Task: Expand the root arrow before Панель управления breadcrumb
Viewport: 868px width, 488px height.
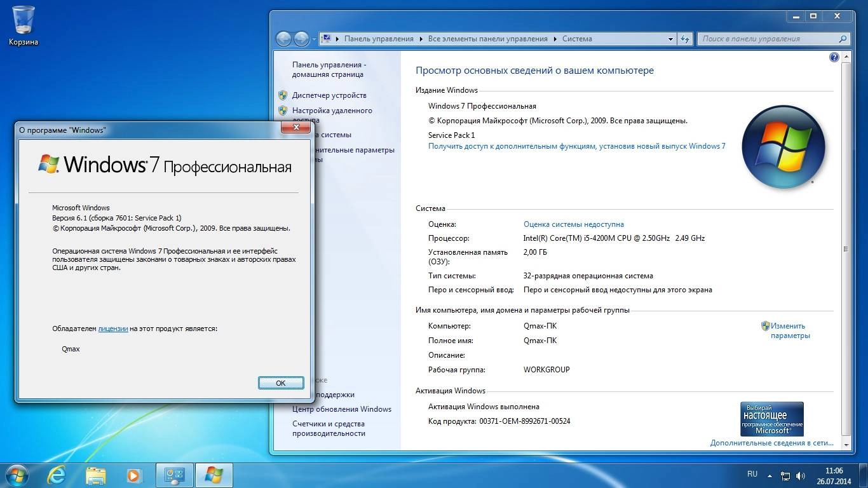Action: click(337, 39)
